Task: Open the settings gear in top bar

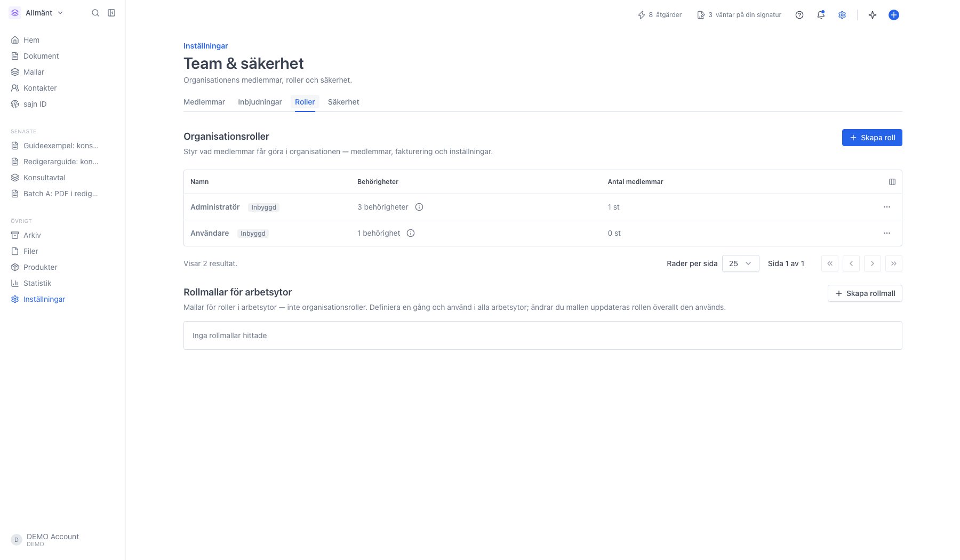Action: (842, 15)
